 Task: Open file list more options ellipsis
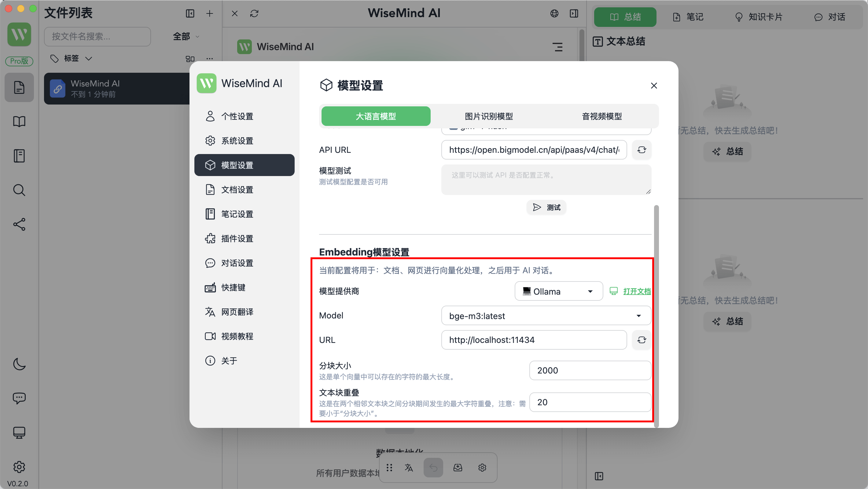210,59
